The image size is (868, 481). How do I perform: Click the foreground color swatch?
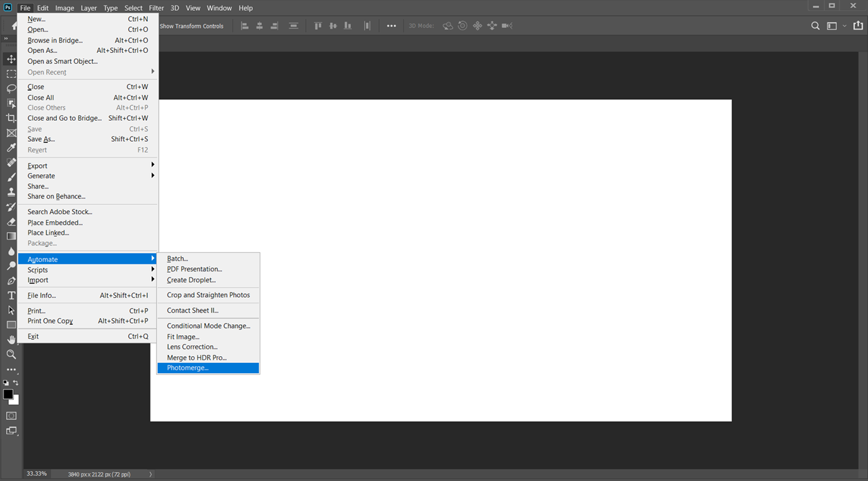7,393
